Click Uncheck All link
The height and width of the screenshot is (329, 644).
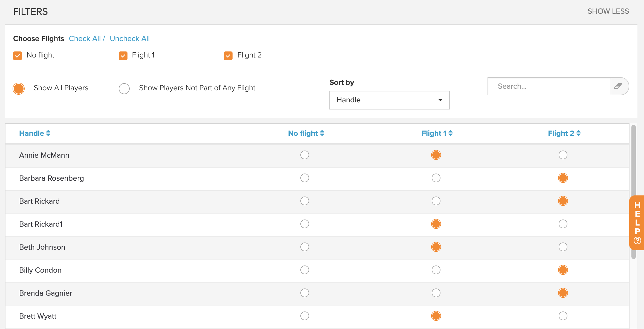[130, 39]
